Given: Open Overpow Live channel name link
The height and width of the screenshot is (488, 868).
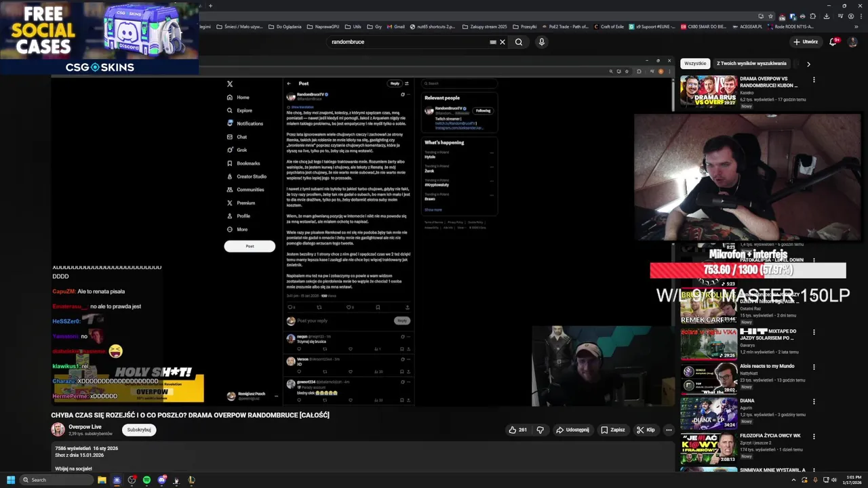Looking at the screenshot, I should click(x=85, y=427).
